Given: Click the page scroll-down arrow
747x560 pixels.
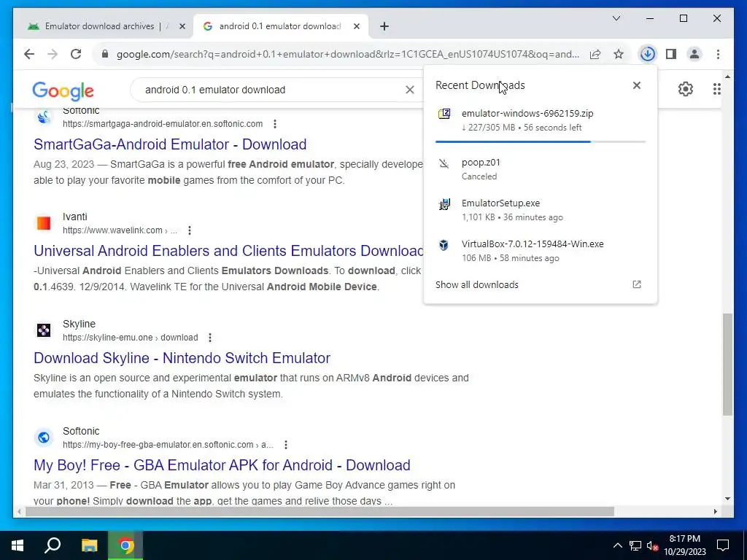Looking at the screenshot, I should 727,499.
